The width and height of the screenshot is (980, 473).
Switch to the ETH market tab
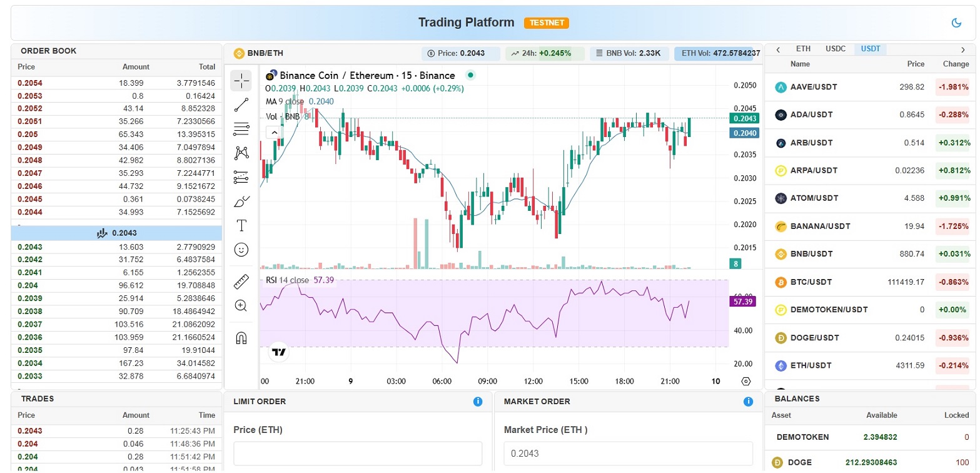point(803,49)
